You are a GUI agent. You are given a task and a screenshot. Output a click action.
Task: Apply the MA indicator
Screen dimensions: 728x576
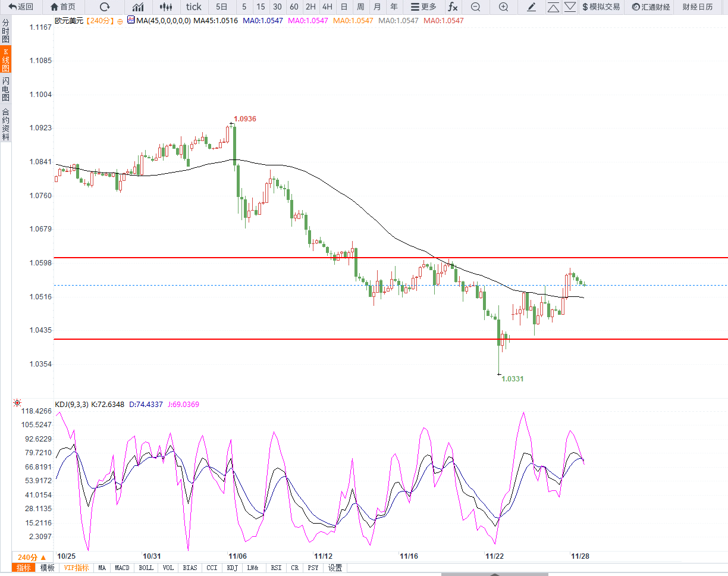[102, 568]
